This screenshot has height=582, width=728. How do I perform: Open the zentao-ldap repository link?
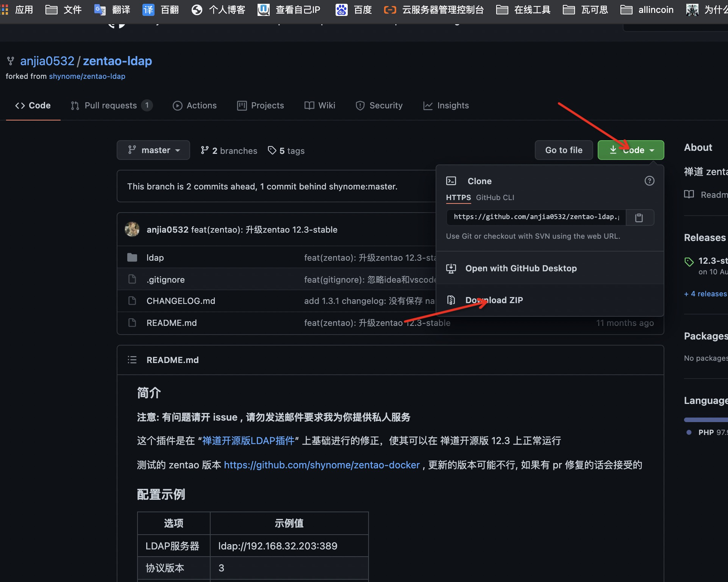click(x=117, y=61)
